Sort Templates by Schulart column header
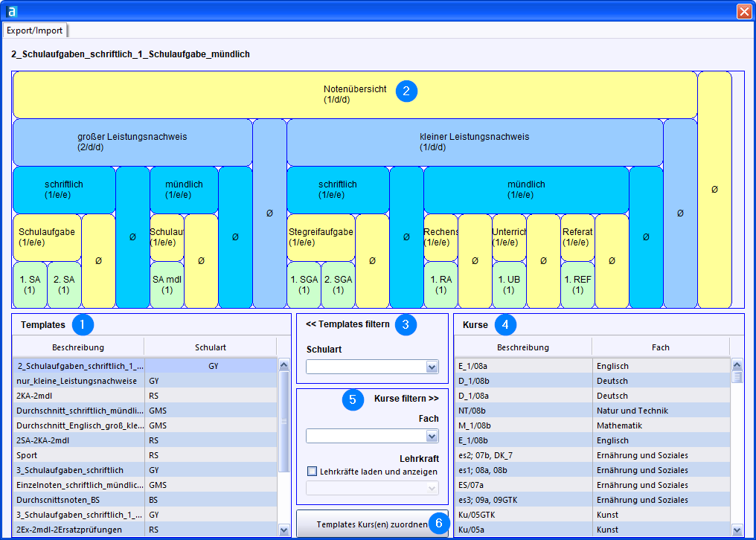The image size is (756, 540). tap(211, 347)
